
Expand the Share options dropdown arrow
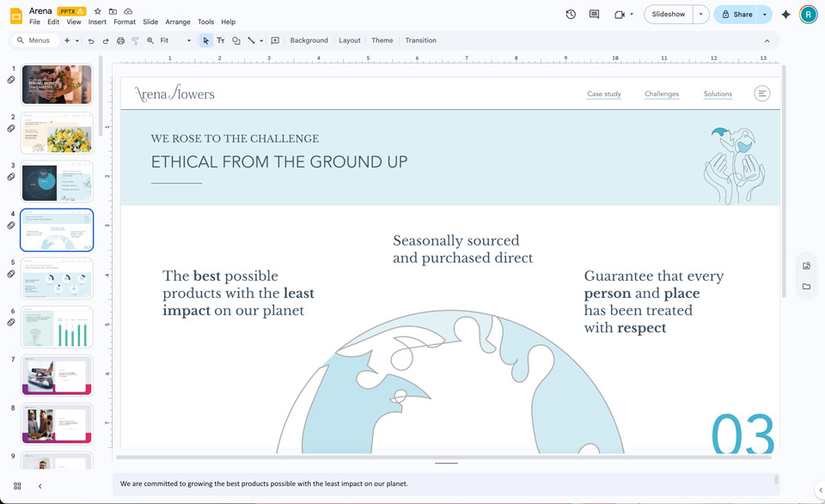coord(764,15)
